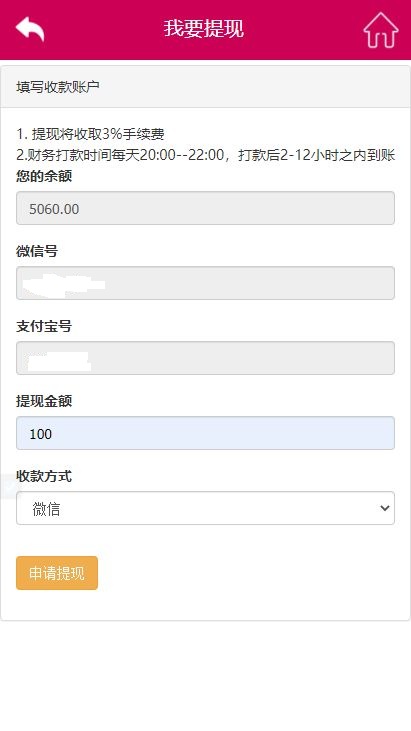
Task: Open the home page via house icon
Action: point(381,30)
